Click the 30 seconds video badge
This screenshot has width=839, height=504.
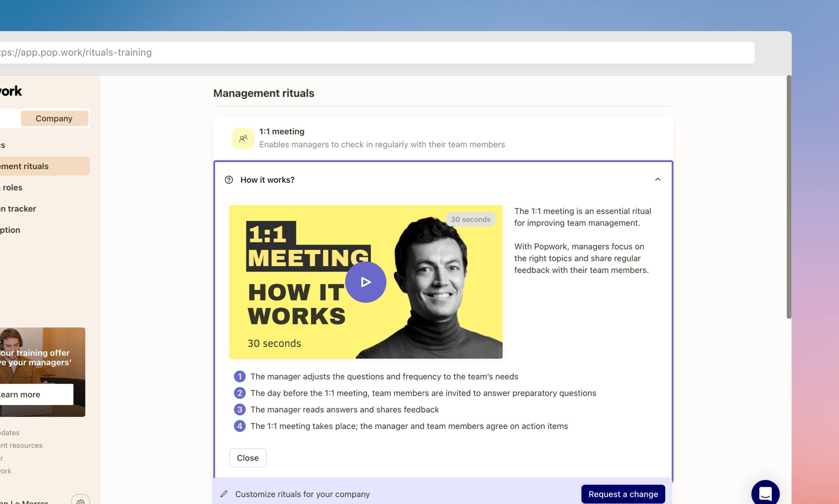point(470,219)
